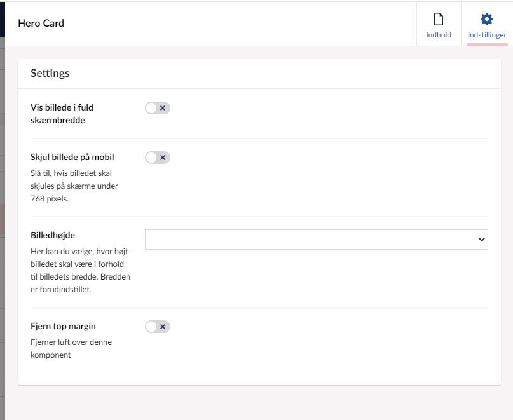
Task: Open the Billedhøjde dropdown field
Action: [x=311, y=240]
